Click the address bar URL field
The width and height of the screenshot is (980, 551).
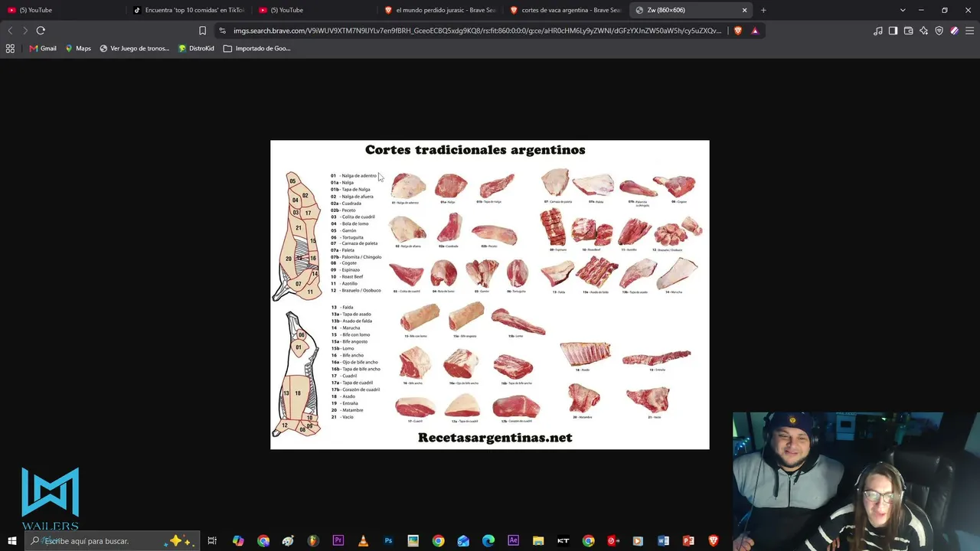(477, 31)
